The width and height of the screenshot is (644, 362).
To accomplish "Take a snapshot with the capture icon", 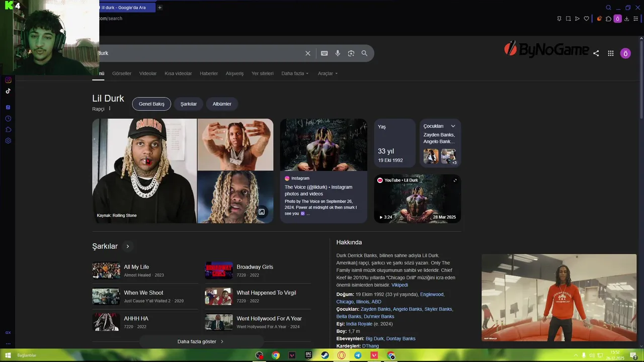I will pos(568,19).
